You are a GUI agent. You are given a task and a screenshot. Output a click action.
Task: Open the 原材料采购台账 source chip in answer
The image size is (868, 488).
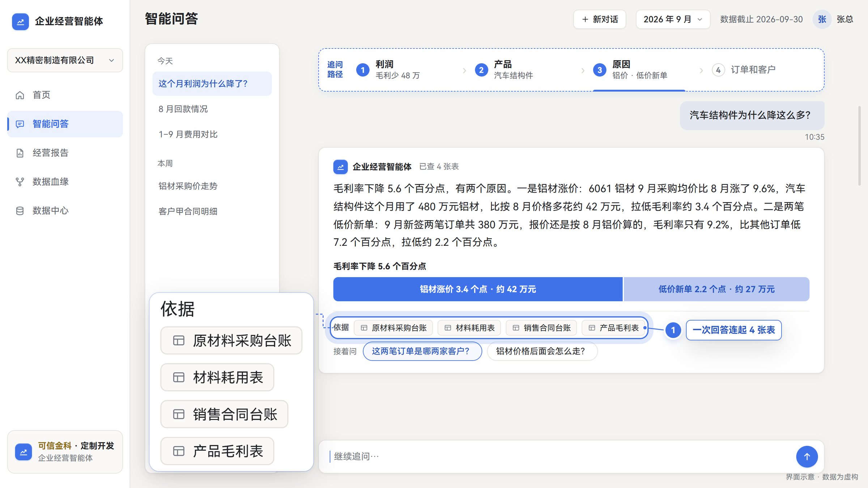393,328
